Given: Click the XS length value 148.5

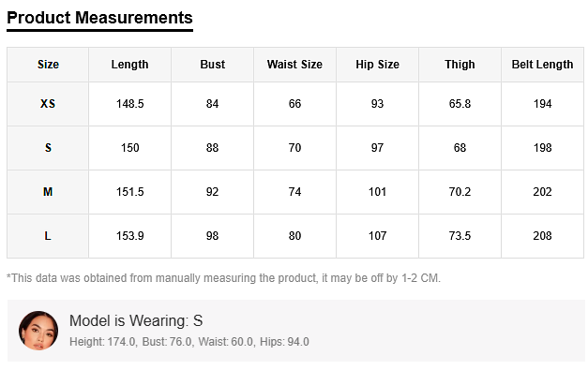Looking at the screenshot, I should click(129, 104).
